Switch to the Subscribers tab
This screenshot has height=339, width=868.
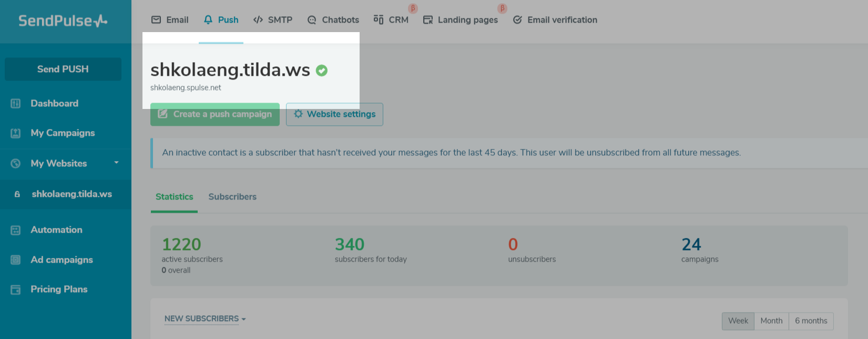pyautogui.click(x=232, y=197)
